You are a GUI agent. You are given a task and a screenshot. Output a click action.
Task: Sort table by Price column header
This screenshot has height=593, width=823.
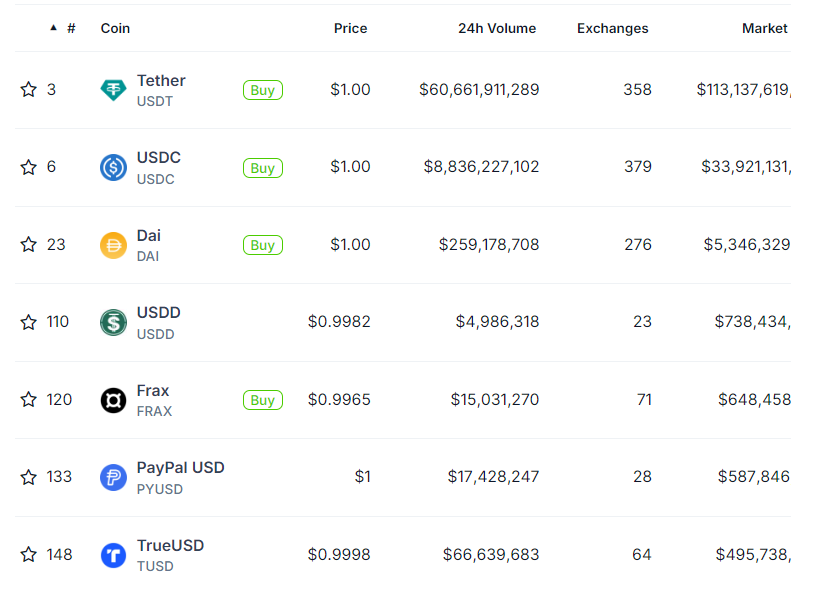[x=351, y=28]
